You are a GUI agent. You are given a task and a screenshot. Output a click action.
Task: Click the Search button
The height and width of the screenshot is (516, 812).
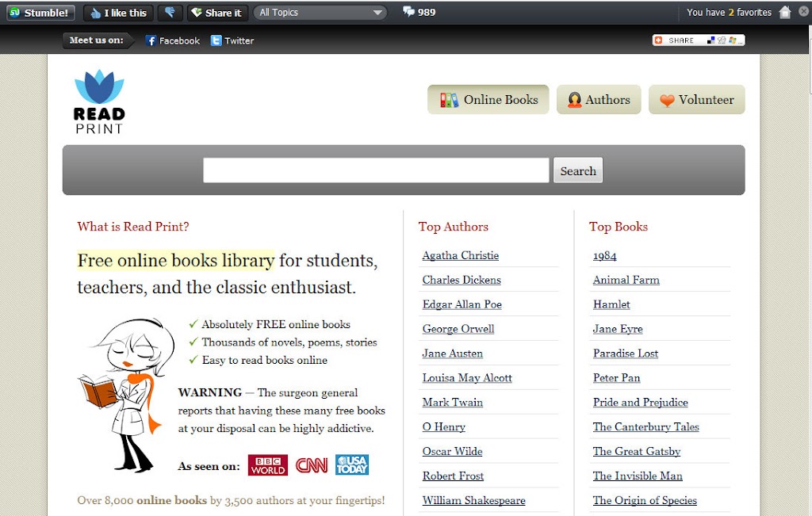[578, 170]
